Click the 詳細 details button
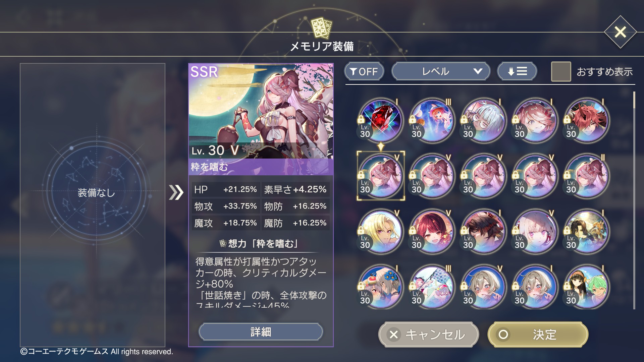This screenshot has width=644, height=362. coord(261,332)
